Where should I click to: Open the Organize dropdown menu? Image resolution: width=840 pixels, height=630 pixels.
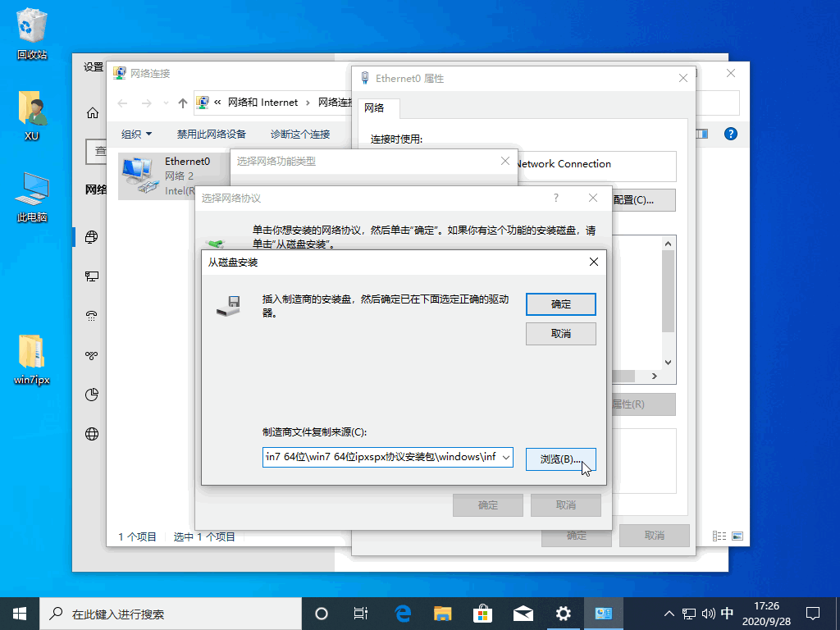137,134
